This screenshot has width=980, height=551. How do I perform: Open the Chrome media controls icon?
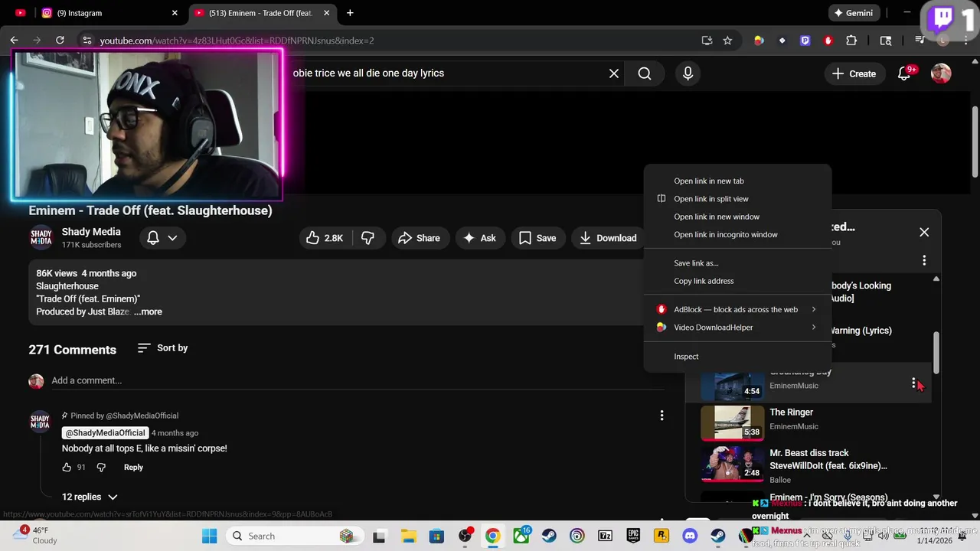tap(920, 41)
